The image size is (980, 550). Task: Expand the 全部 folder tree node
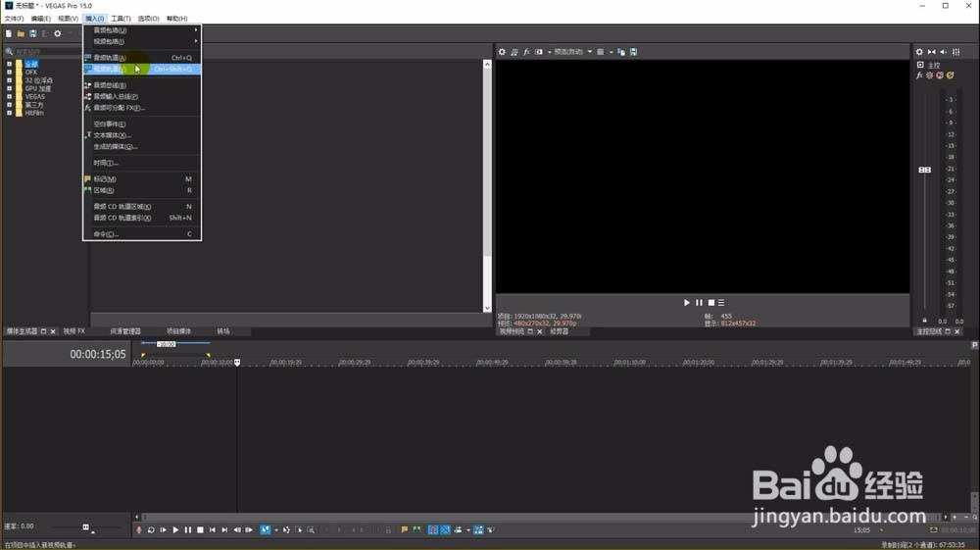pyautogui.click(x=10, y=64)
